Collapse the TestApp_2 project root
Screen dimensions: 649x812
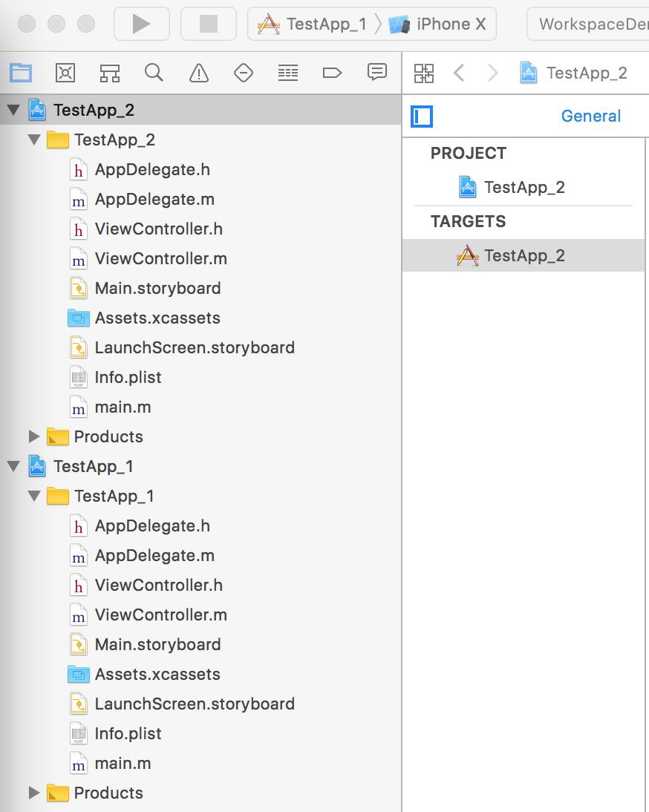pos(14,110)
